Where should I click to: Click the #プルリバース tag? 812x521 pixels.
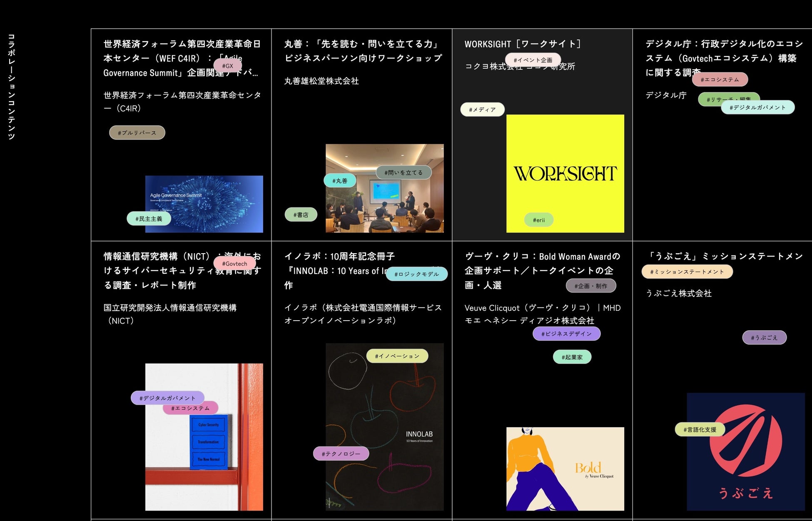click(x=137, y=133)
